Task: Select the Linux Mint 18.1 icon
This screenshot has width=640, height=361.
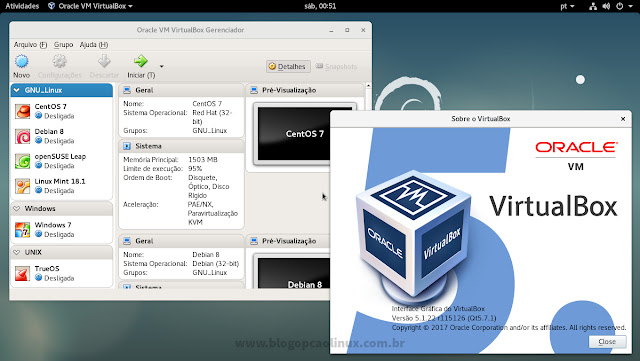Action: click(22, 186)
